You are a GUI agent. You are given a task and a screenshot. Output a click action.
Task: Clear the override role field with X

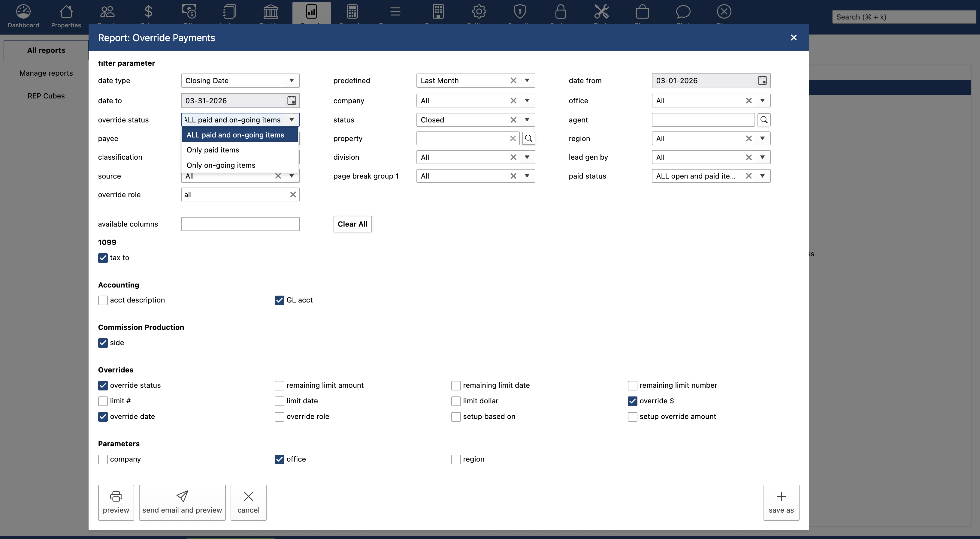(x=293, y=195)
